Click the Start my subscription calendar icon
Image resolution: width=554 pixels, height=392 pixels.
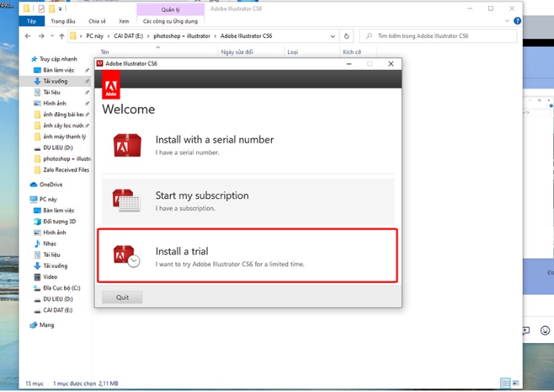point(127,200)
